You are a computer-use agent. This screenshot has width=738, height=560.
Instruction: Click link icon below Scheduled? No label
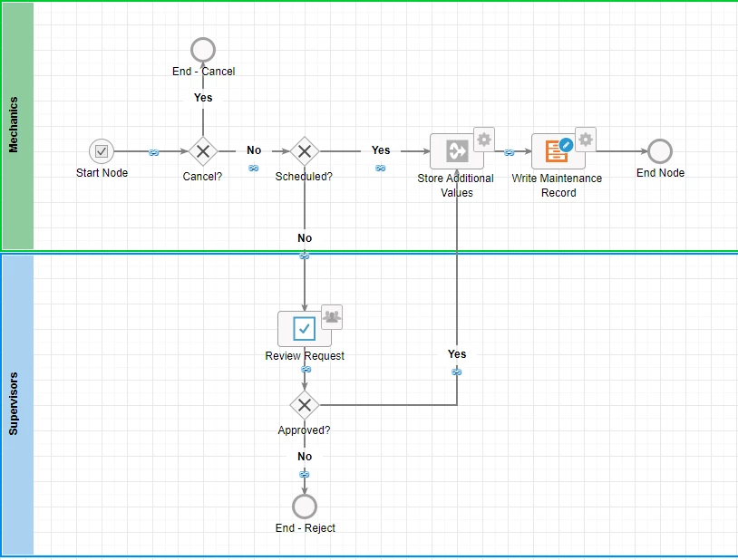304,256
